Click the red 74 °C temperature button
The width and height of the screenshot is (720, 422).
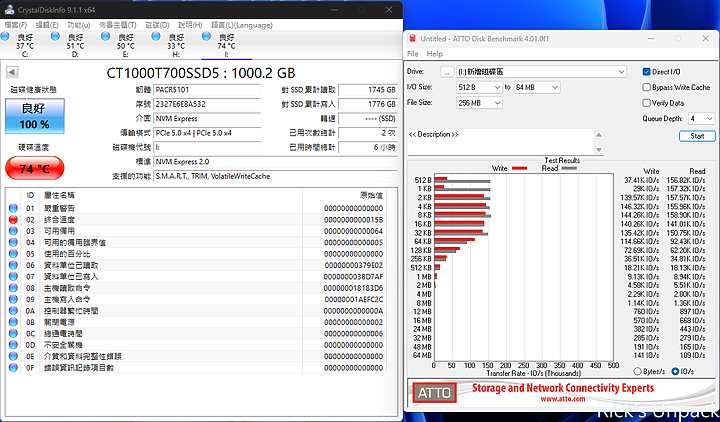click(34, 169)
